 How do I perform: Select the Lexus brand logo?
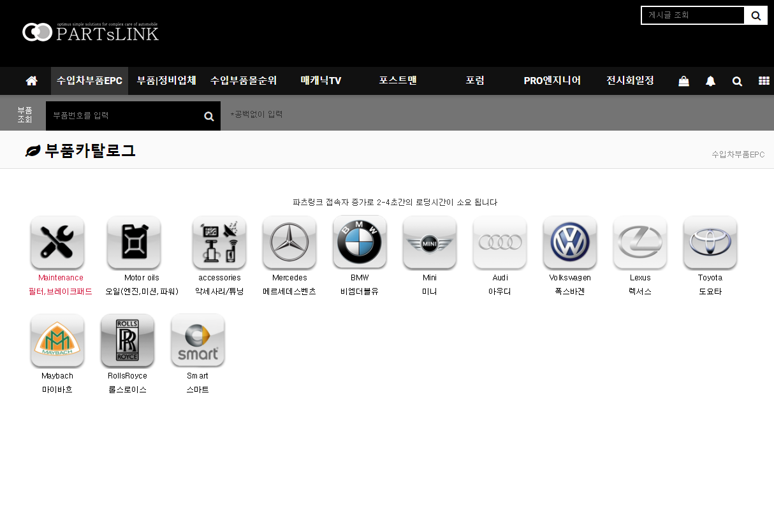[640, 243]
